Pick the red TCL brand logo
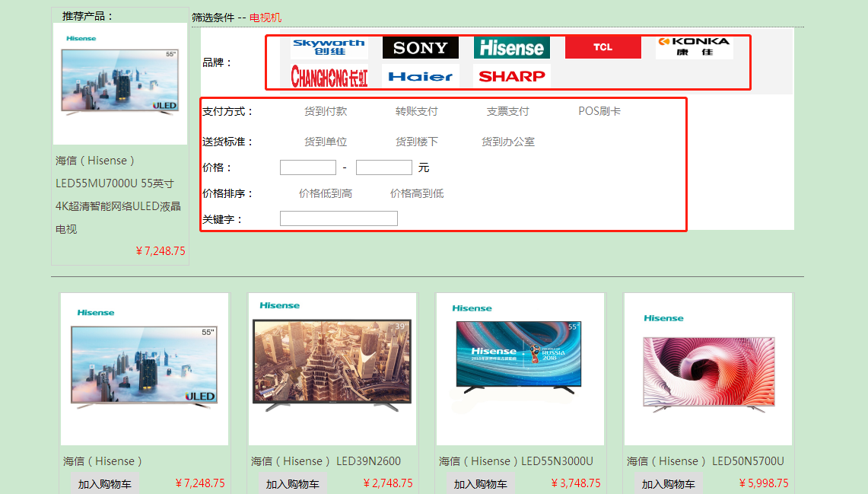 click(603, 48)
